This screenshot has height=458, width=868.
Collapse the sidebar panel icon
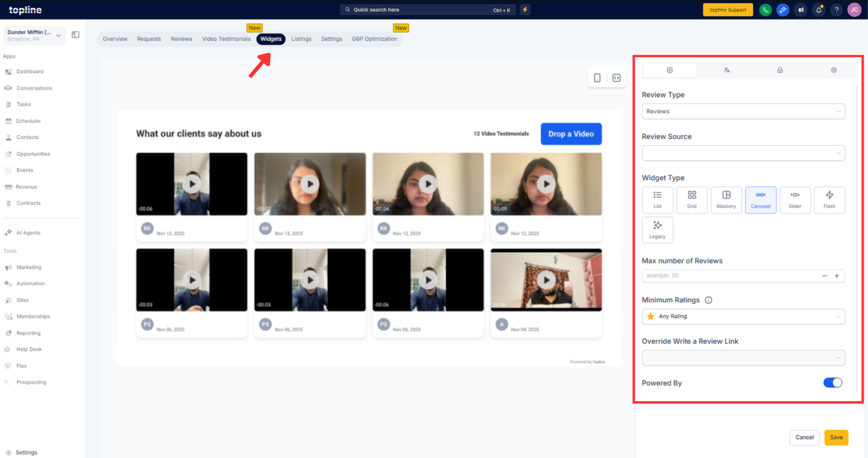point(75,35)
